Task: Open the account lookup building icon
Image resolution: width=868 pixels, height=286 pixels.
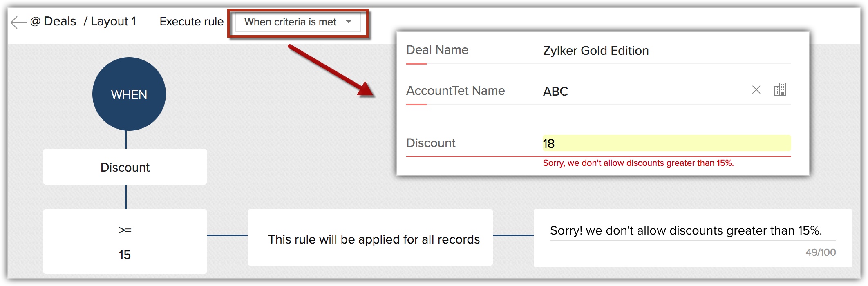Action: point(780,89)
